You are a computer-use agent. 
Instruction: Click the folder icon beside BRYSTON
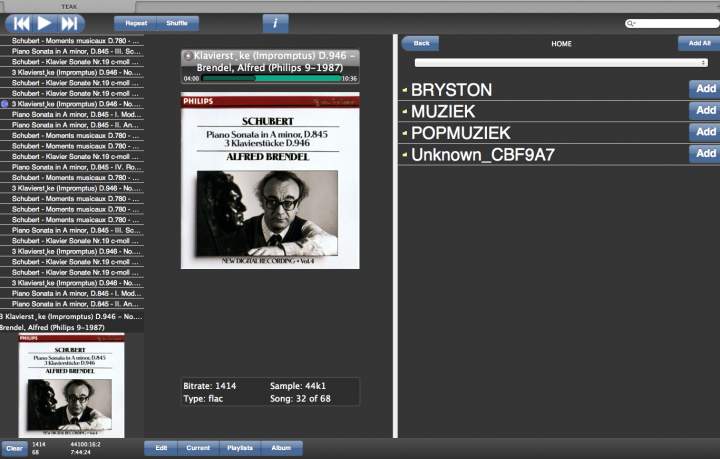pyautogui.click(x=405, y=90)
